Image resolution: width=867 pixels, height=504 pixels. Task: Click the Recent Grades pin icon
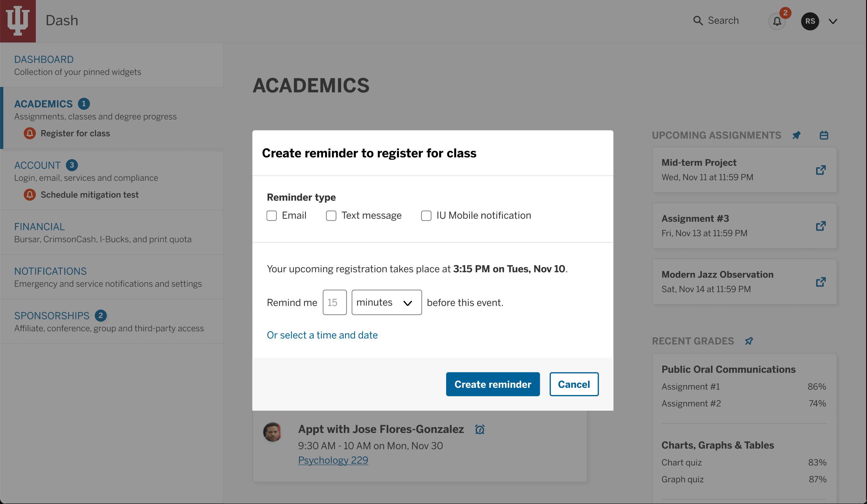pos(749,341)
